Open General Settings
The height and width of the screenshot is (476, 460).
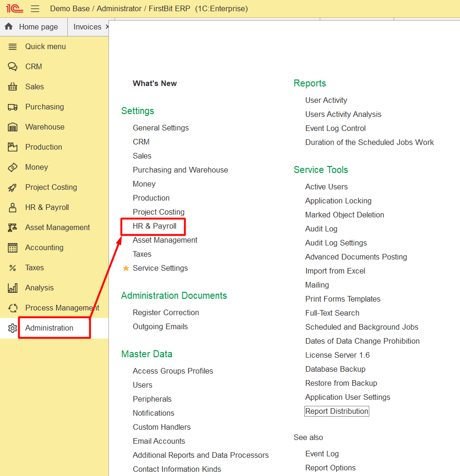pos(161,128)
